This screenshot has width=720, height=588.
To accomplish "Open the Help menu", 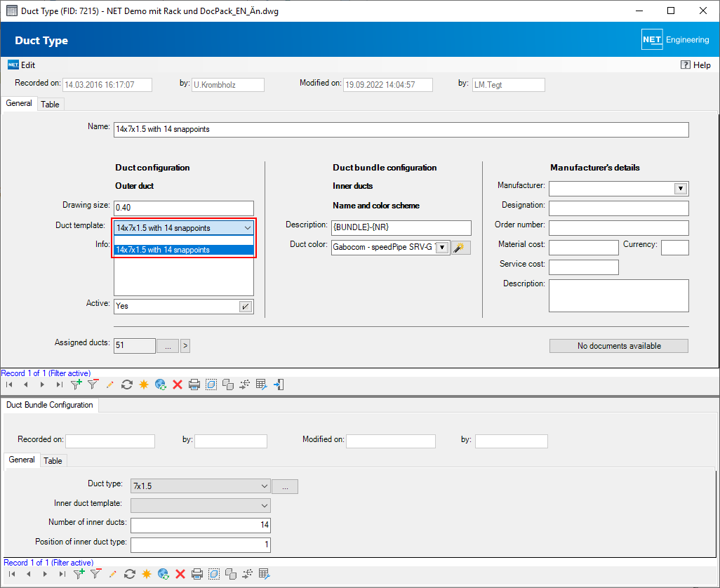I will [x=695, y=65].
